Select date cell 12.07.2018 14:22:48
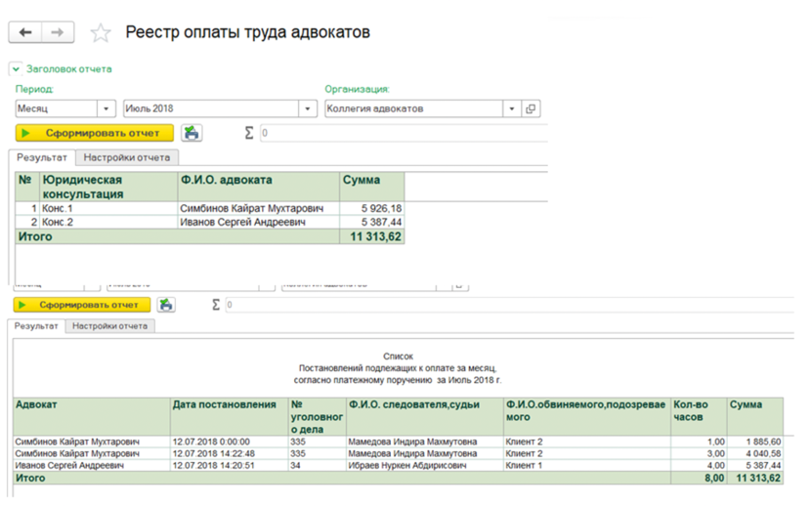This screenshot has width=812, height=506. 230,453
